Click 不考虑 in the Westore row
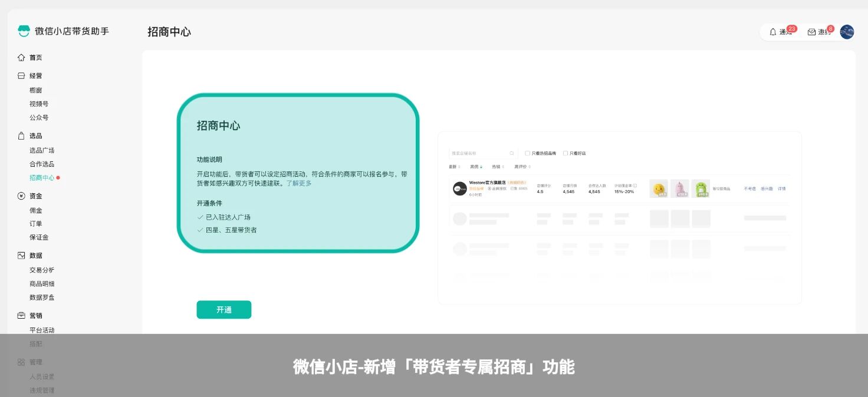Screen dimensions: 868x397 749,189
